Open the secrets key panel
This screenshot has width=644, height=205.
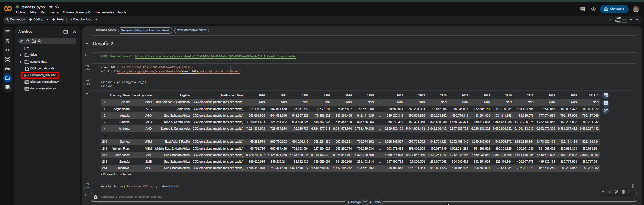7,69
